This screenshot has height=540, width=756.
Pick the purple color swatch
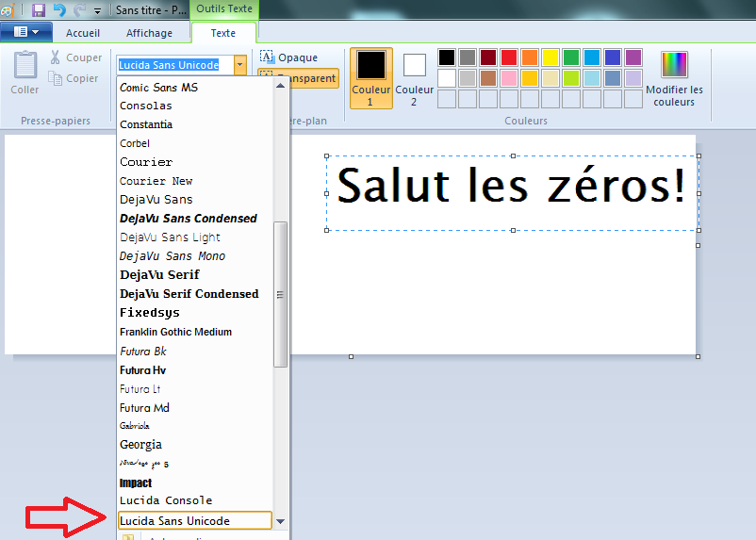click(633, 57)
